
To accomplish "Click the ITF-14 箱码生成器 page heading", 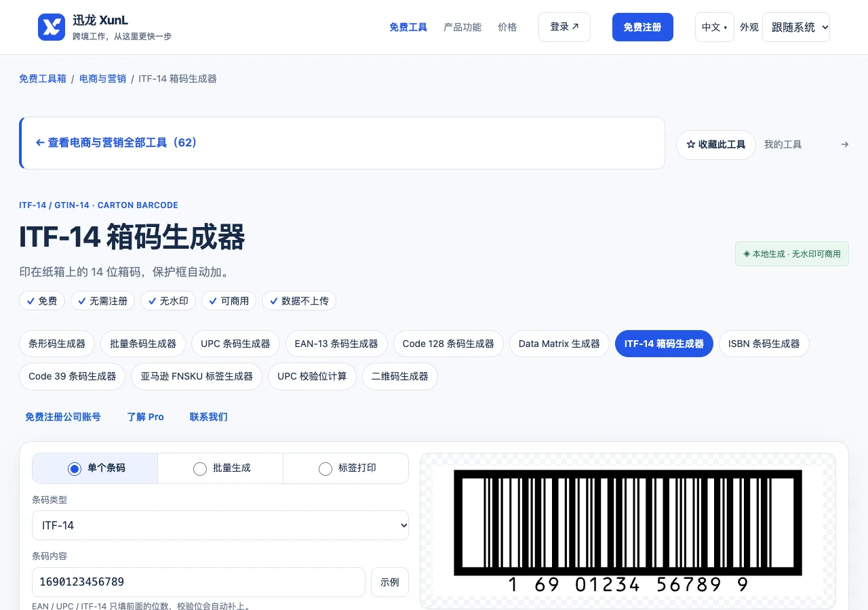I will click(132, 237).
